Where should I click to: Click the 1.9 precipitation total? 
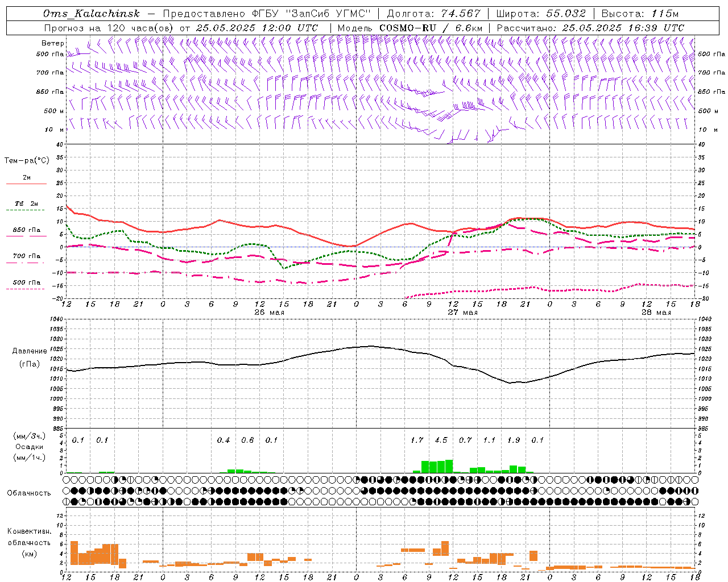(514, 440)
